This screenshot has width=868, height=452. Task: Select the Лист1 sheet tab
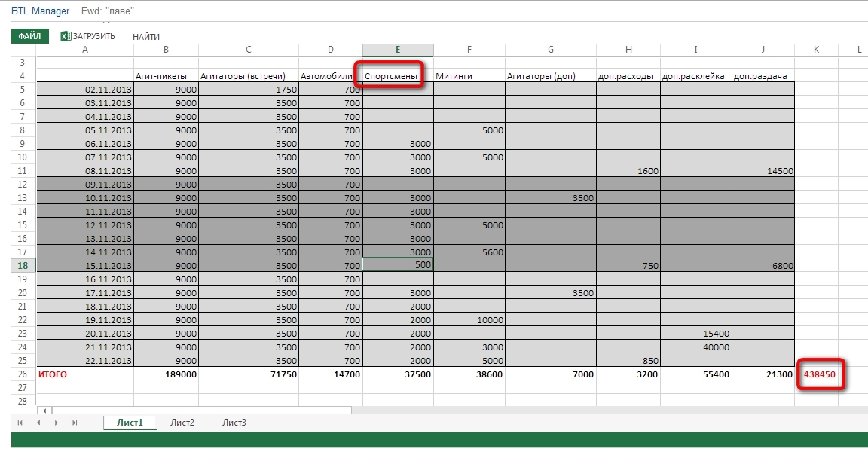[x=130, y=423]
